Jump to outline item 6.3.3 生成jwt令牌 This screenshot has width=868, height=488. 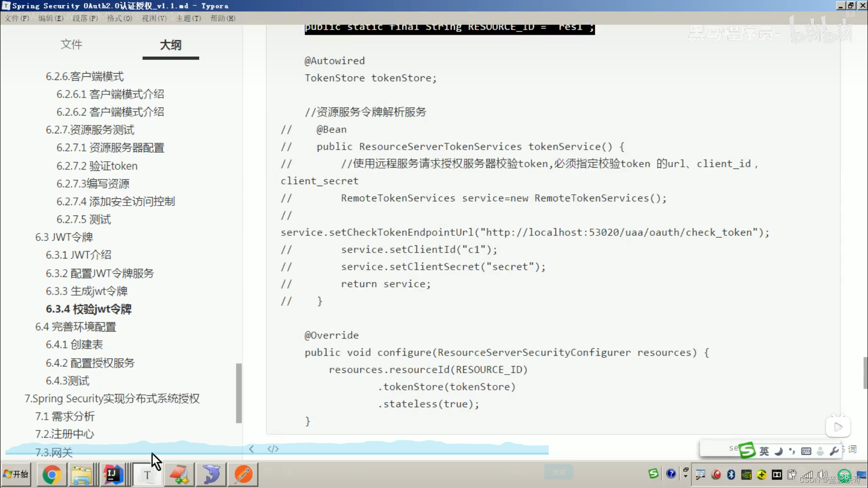coord(86,291)
